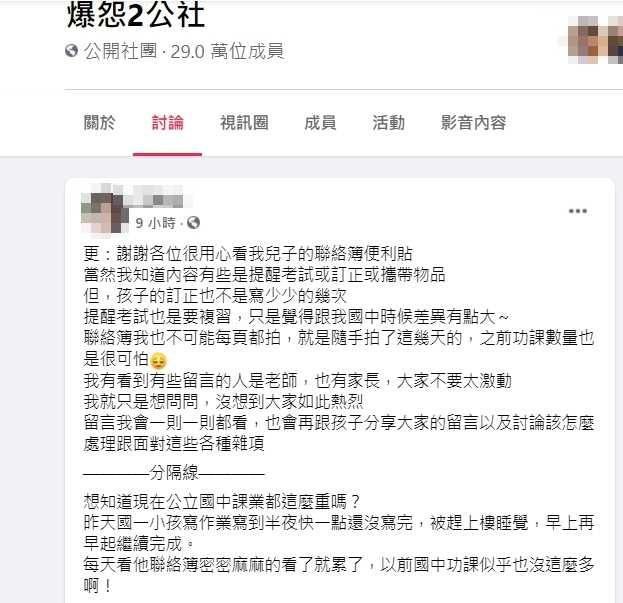Click the public globe icon beside 公開社團
This screenshot has width=623, height=603.
72,51
